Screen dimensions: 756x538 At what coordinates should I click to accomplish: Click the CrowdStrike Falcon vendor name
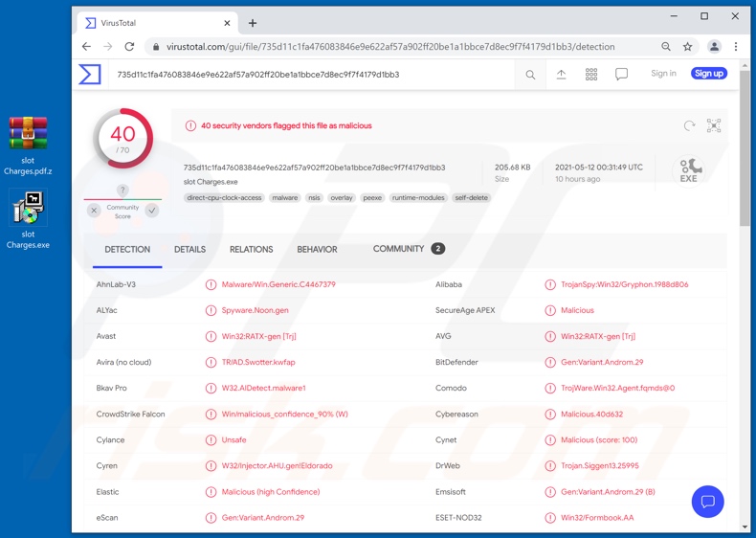pyautogui.click(x=130, y=414)
